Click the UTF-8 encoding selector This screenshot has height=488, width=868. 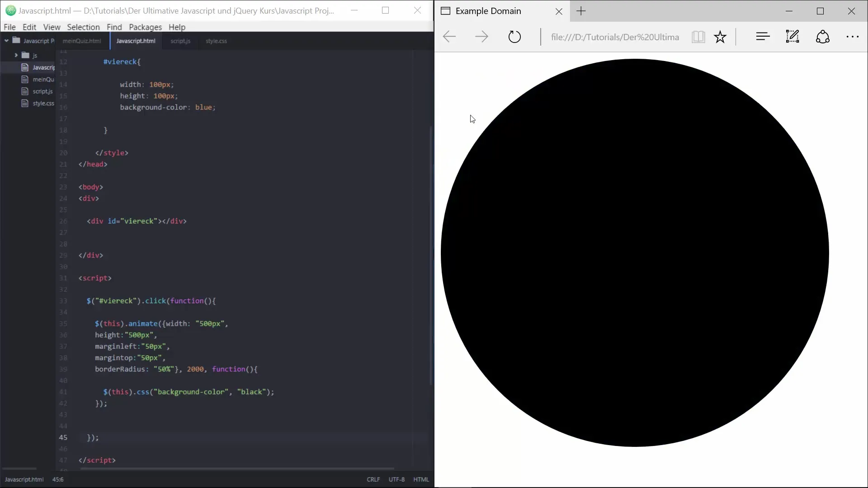396,479
